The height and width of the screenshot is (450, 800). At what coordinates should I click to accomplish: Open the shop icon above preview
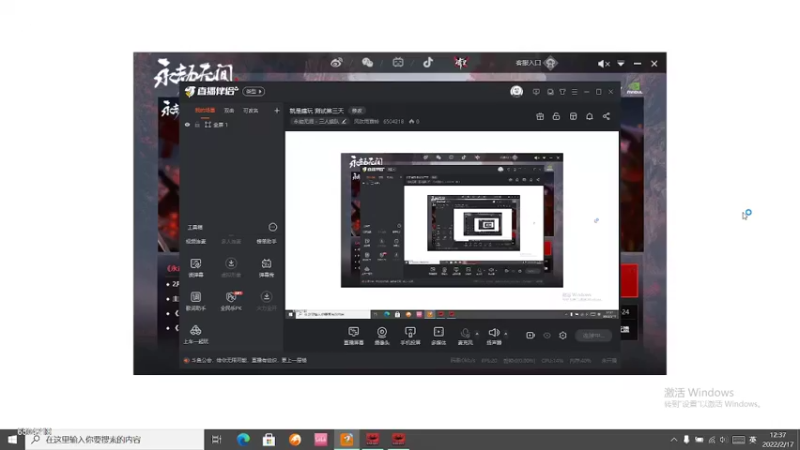(x=573, y=116)
